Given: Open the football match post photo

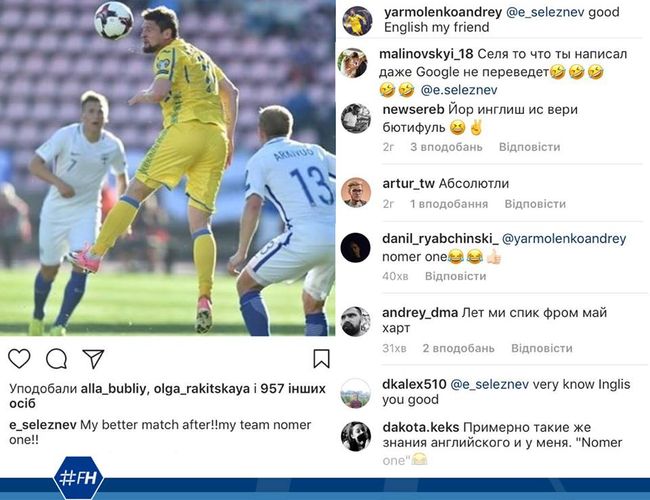Looking at the screenshot, I should tap(167, 167).
